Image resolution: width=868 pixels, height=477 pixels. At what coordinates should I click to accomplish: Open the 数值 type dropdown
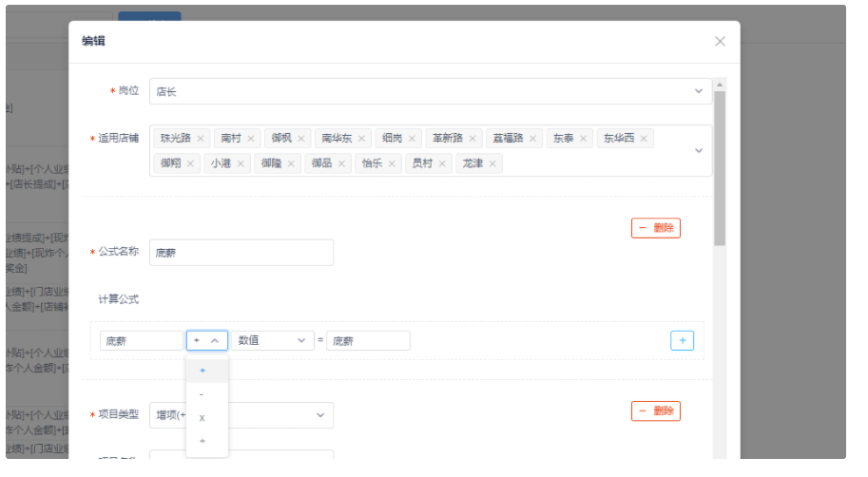(x=272, y=341)
